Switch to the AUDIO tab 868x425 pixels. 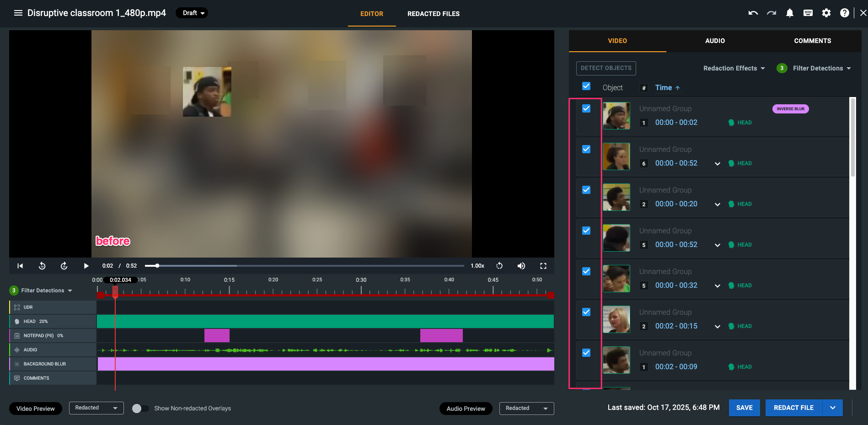pyautogui.click(x=714, y=41)
